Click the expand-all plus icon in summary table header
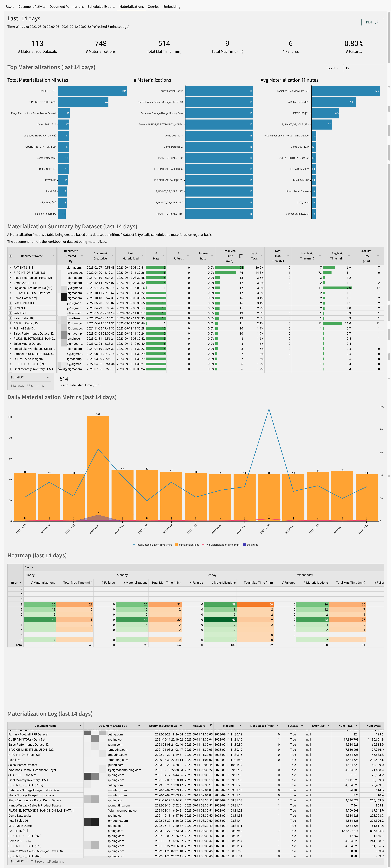Viewport: 391px width, 868px height. coord(10,256)
